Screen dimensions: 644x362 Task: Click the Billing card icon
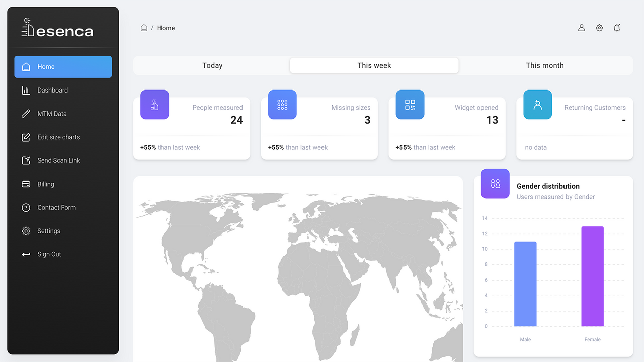26,184
